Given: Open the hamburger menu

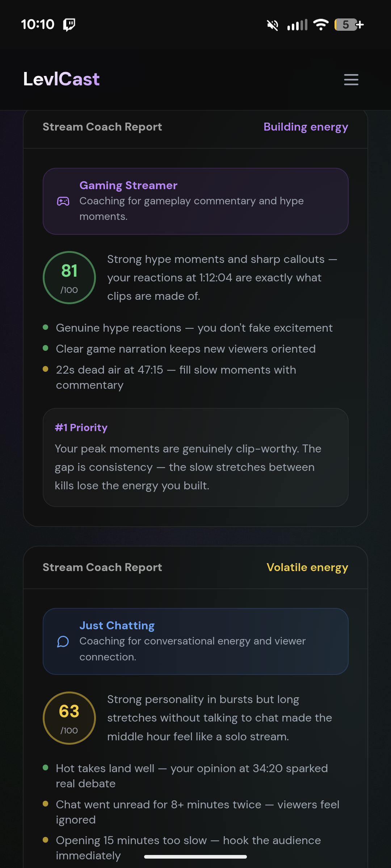Looking at the screenshot, I should pos(351,80).
